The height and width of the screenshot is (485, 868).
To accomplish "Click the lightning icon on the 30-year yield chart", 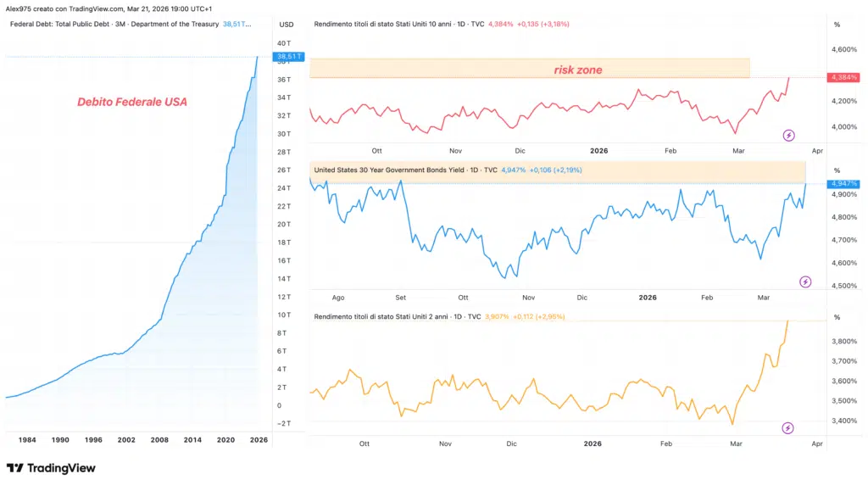I will [805, 282].
